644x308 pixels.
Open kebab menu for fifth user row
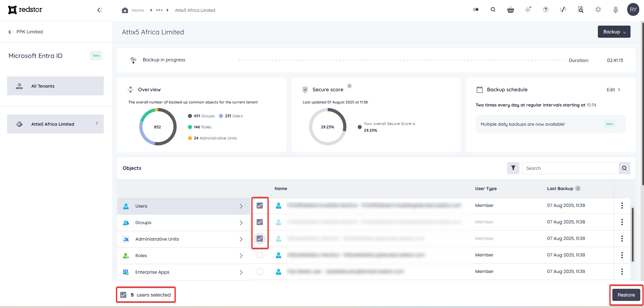coord(622,272)
